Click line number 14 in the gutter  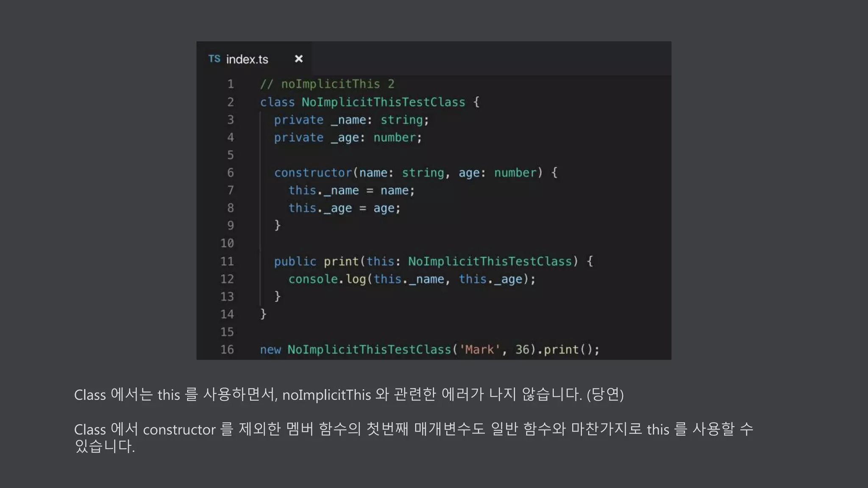(227, 314)
